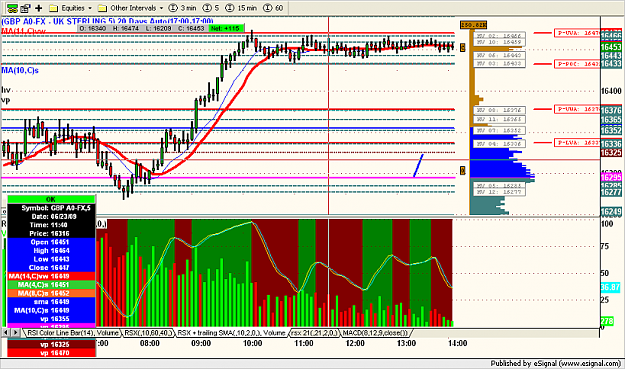The image size is (625, 369).
Task: Click the lower orange volume profile marker
Action: pos(463,171)
